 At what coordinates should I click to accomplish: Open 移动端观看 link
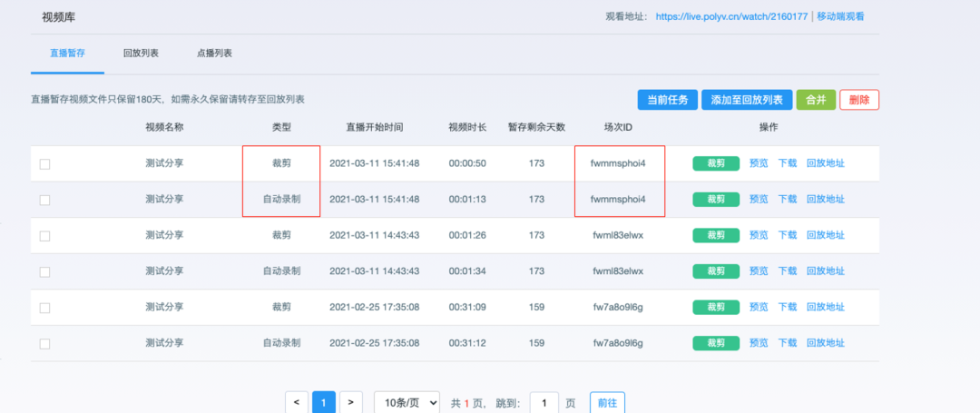[840, 16]
